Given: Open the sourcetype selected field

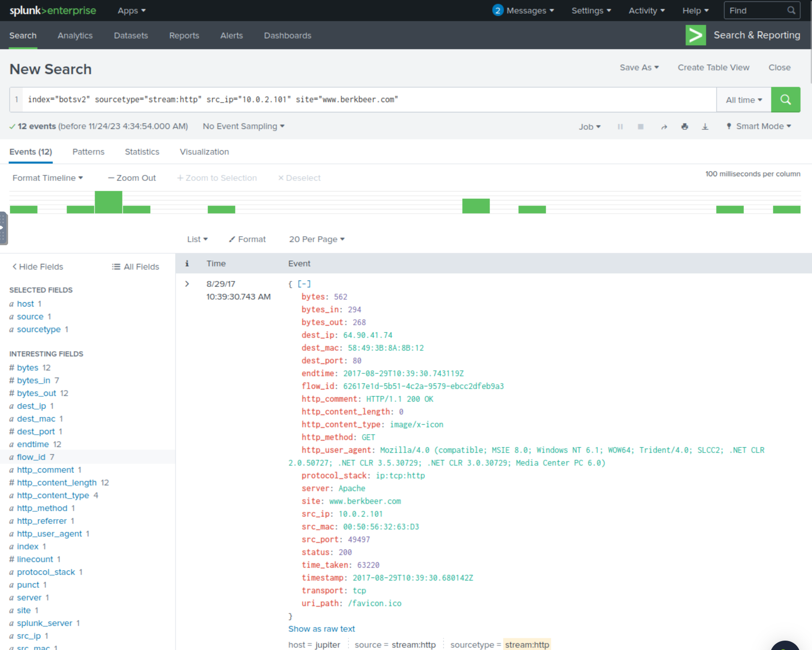Looking at the screenshot, I should [x=39, y=329].
